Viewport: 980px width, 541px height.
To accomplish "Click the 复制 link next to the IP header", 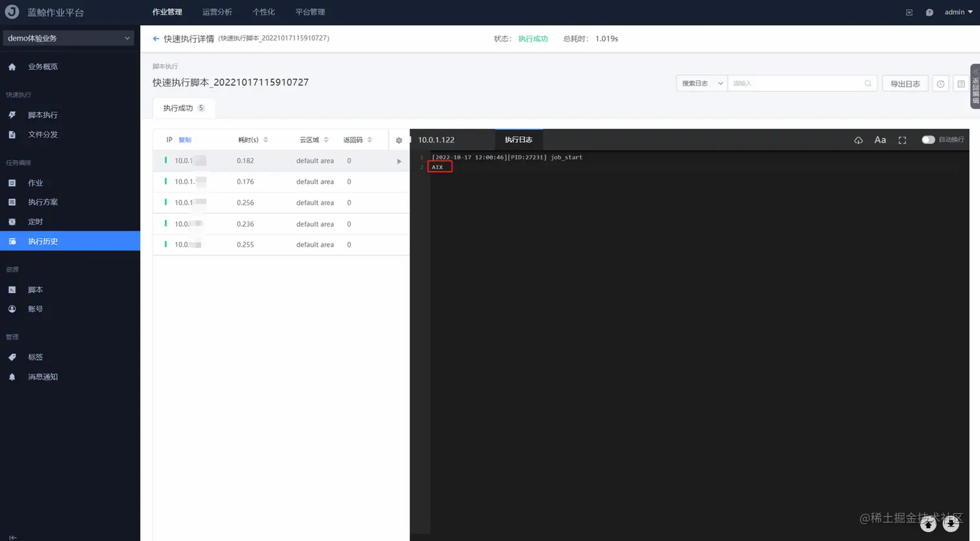I will coord(185,140).
